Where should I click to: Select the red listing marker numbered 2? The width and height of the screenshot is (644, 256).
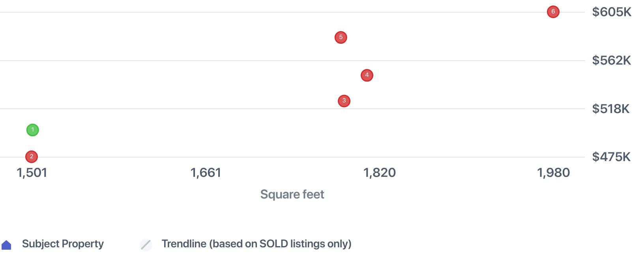tap(32, 157)
